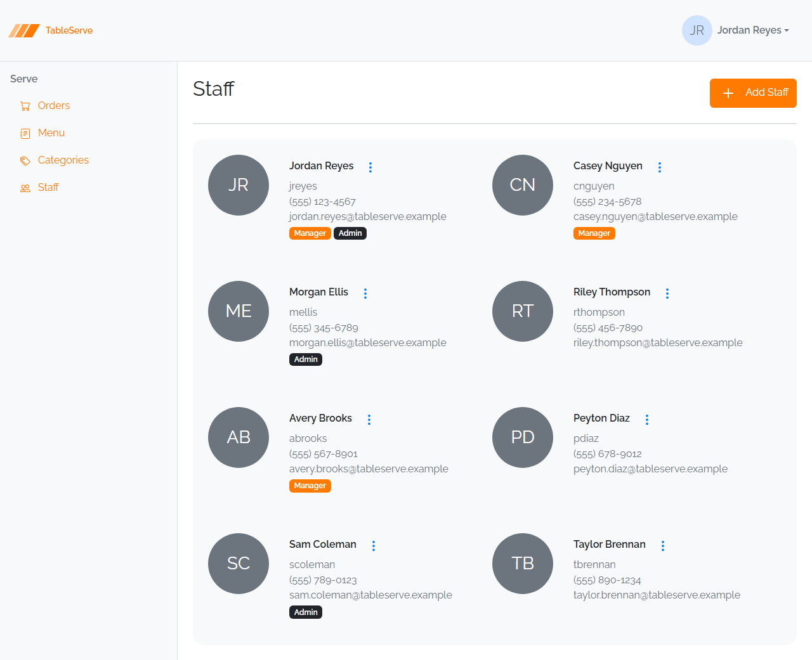
Task: Click the PD avatar for Peyton Diaz
Action: tap(523, 437)
